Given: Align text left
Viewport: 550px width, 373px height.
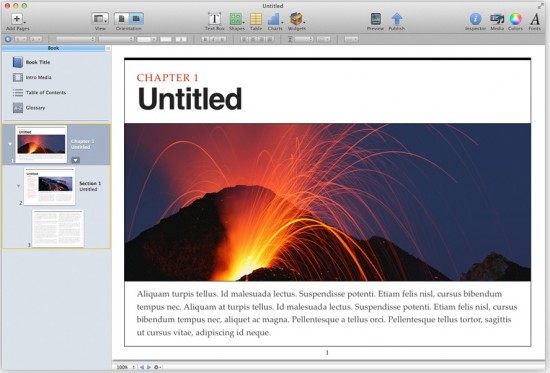Looking at the screenshot, I should (245, 39).
